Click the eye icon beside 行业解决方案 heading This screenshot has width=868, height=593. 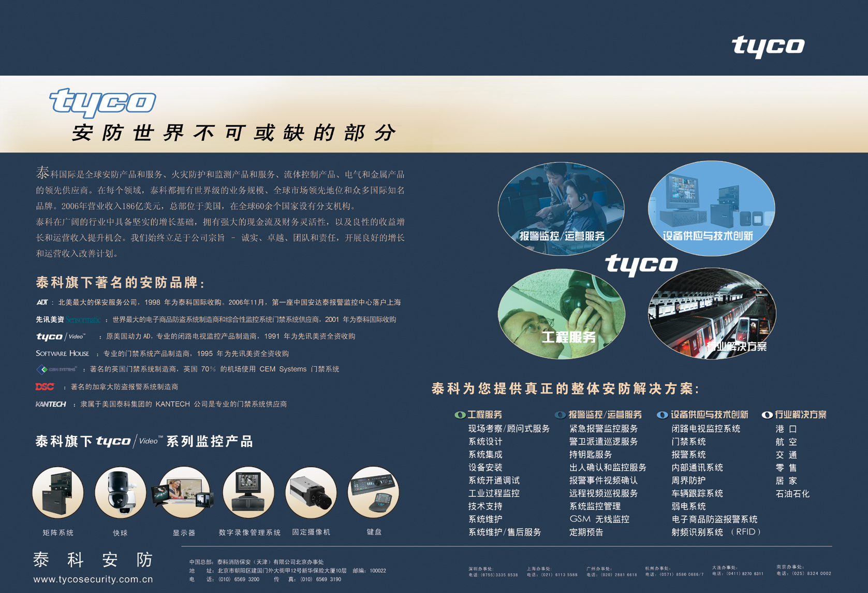pyautogui.click(x=767, y=415)
